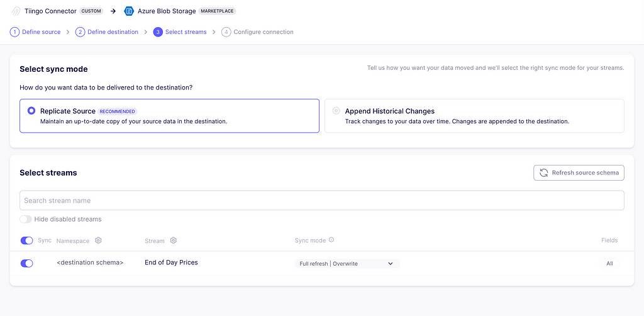The width and height of the screenshot is (644, 316).
Task: Toggle Hide disabled streams switch
Action: point(26,219)
